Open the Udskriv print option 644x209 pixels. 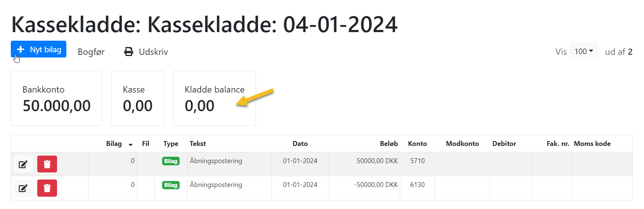point(146,52)
